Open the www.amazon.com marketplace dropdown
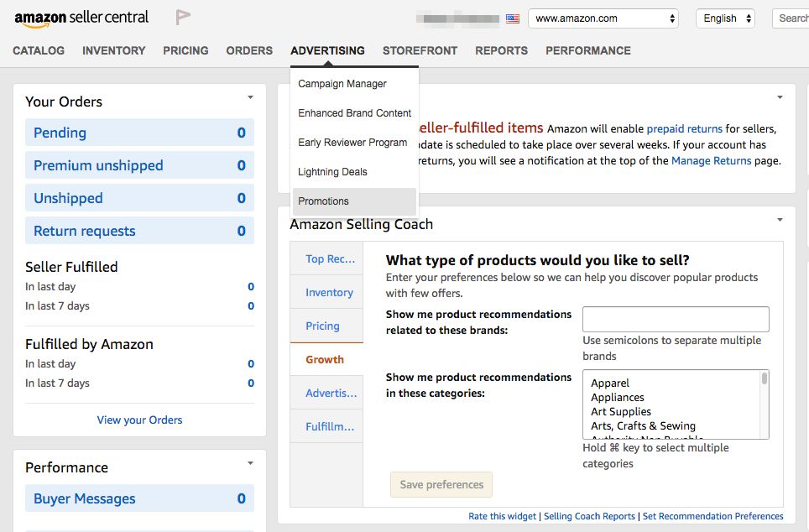 (603, 17)
